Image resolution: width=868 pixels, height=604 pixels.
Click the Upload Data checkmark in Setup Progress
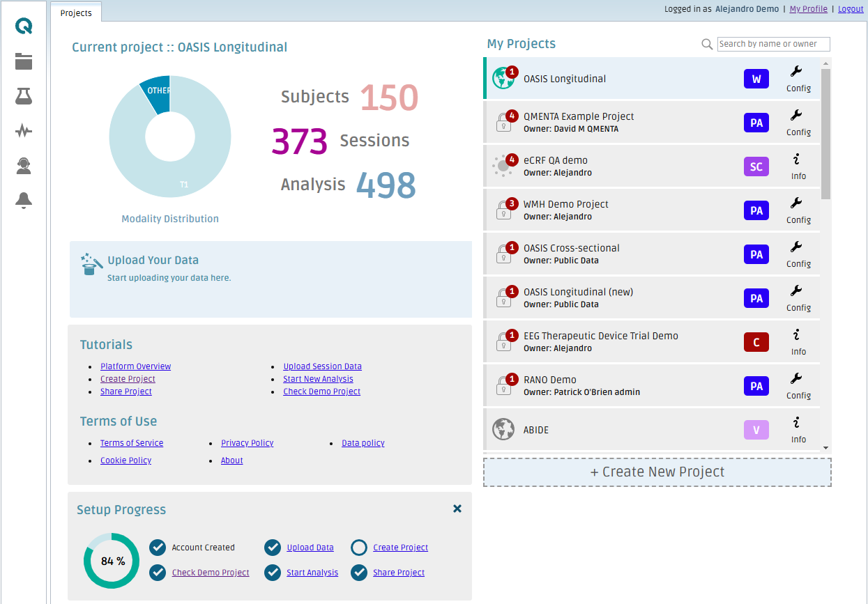(x=273, y=548)
